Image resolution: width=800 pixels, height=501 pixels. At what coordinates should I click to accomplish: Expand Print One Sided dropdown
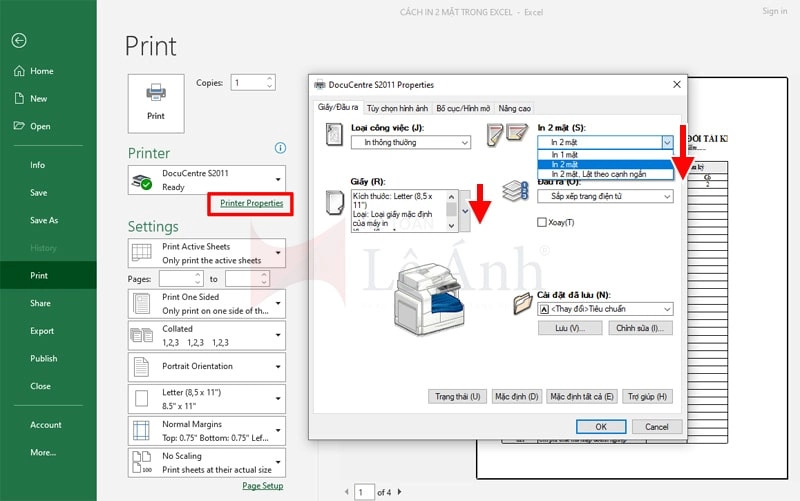coord(207,304)
